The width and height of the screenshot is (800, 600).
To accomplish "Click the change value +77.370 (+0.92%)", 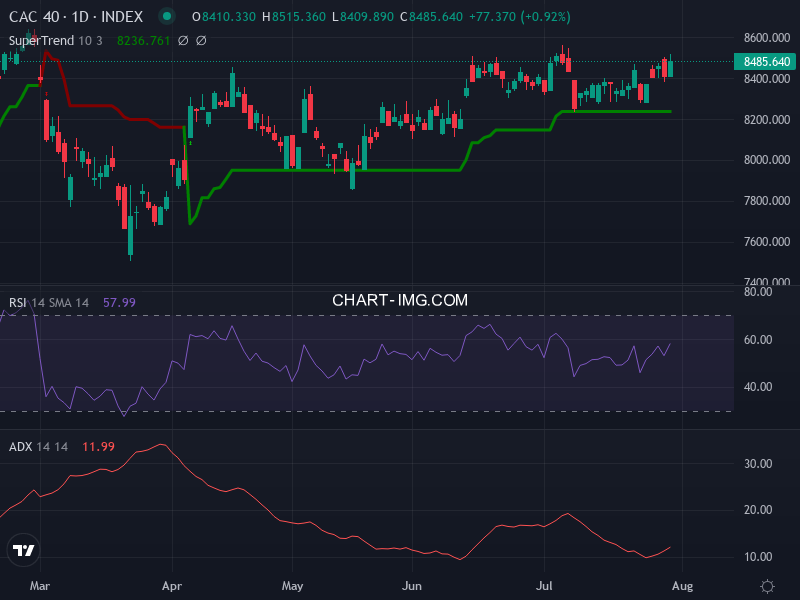I will tap(520, 17).
